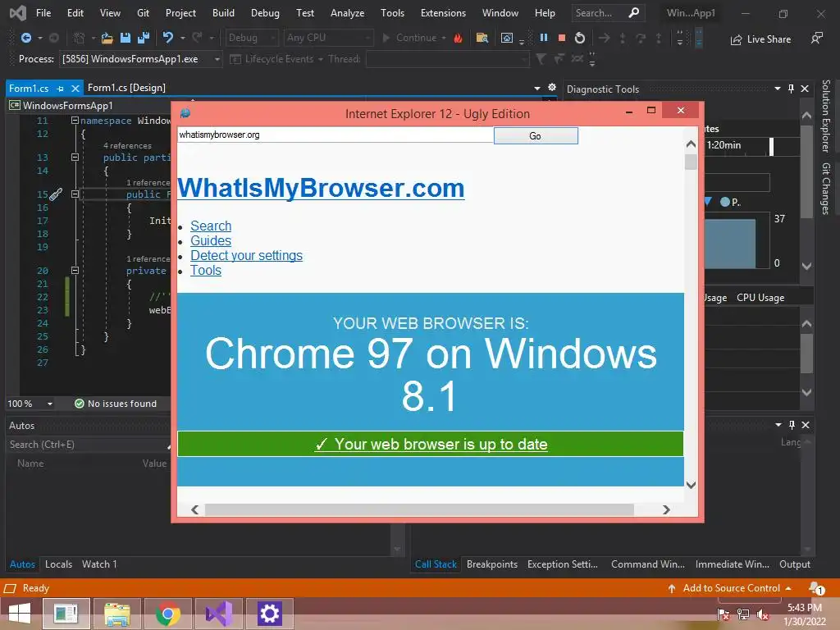Collapse the namespace block at line 11
The width and height of the screenshot is (840, 630).
[x=75, y=120]
